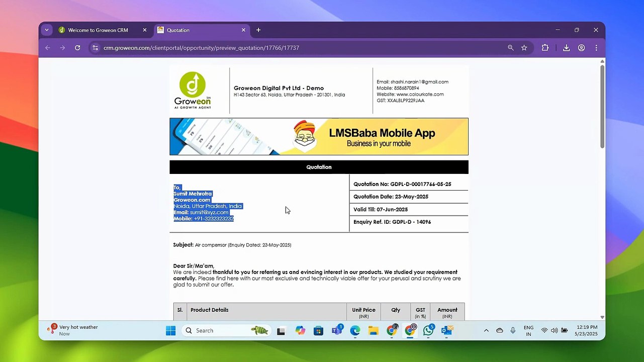Screen dimensions: 644x362
Task: Open Microsoft Store from the taskbar
Action: (x=318, y=330)
